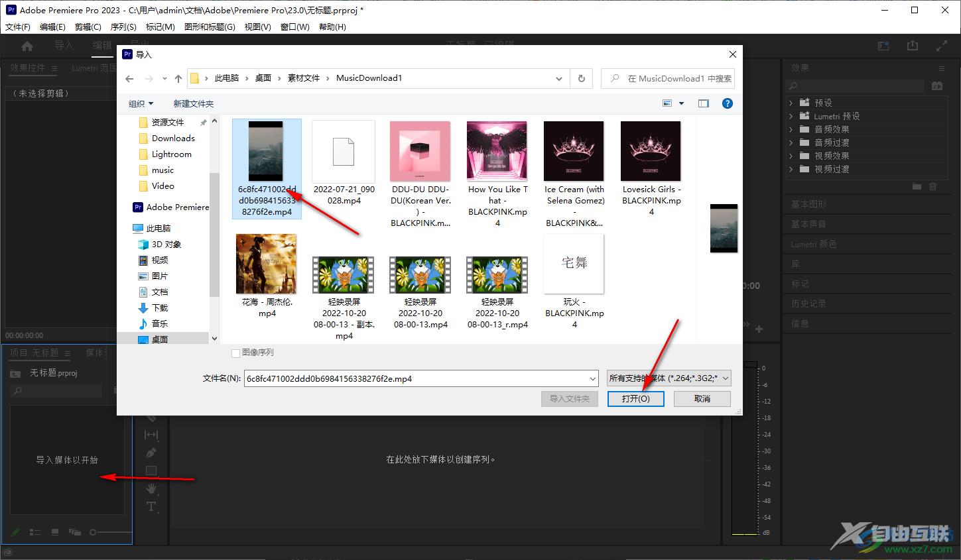The width and height of the screenshot is (961, 560).
Task: Expand the 视频过渡 folder
Action: (791, 169)
